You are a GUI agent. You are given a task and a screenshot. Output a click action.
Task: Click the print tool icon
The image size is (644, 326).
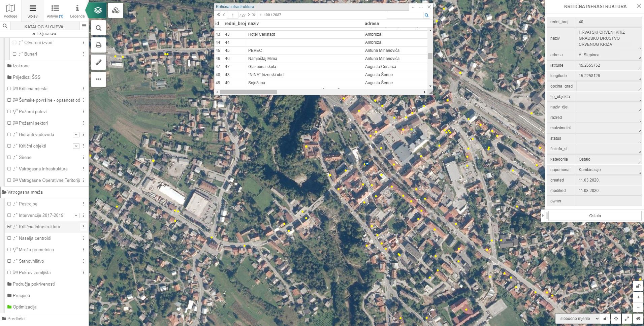tap(98, 45)
